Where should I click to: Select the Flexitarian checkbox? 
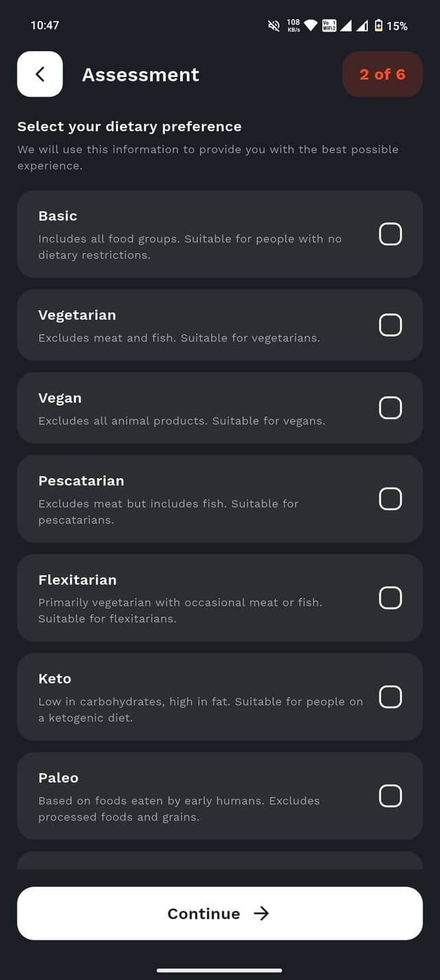pos(390,597)
